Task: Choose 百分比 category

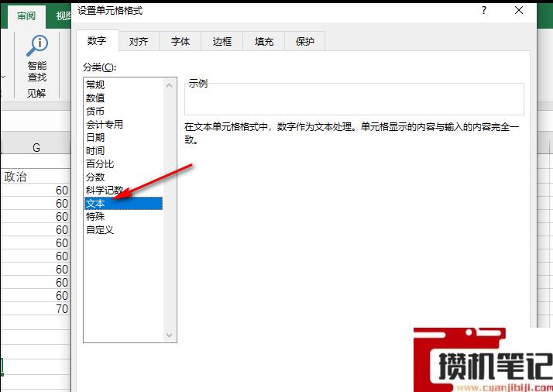Action: pos(124,163)
